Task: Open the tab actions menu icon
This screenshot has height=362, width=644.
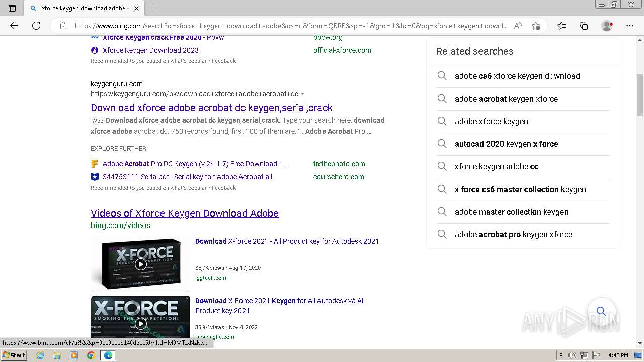Action: click(12, 8)
